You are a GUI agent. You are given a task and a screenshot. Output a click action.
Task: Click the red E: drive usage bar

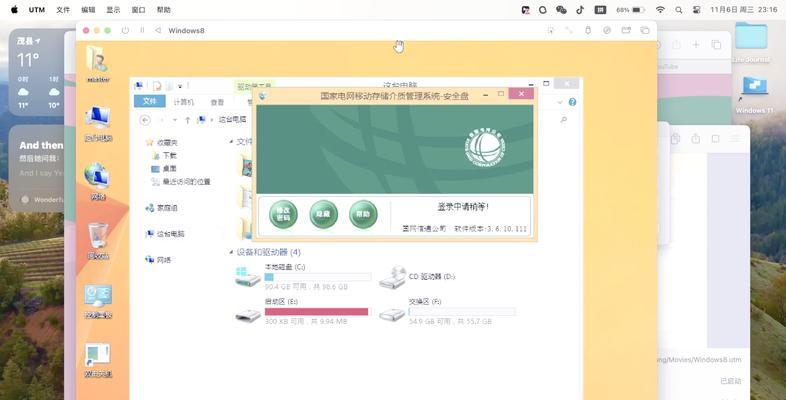pos(316,312)
